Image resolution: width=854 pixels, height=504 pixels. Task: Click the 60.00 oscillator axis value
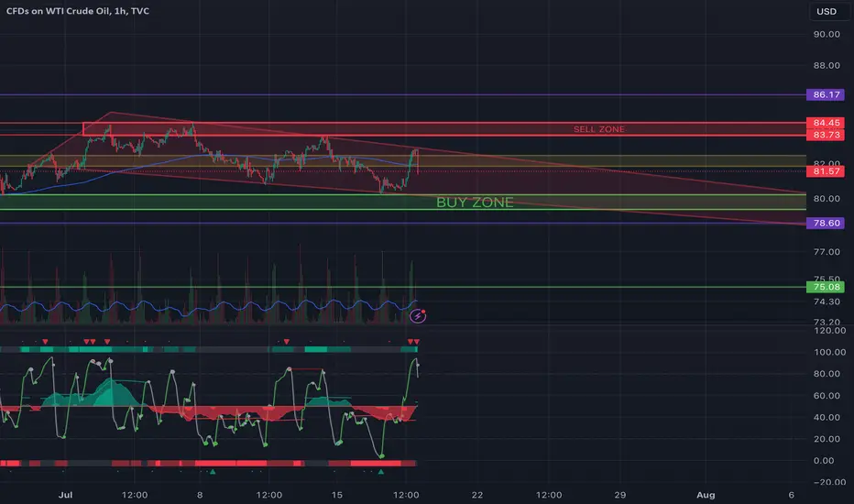click(x=827, y=396)
